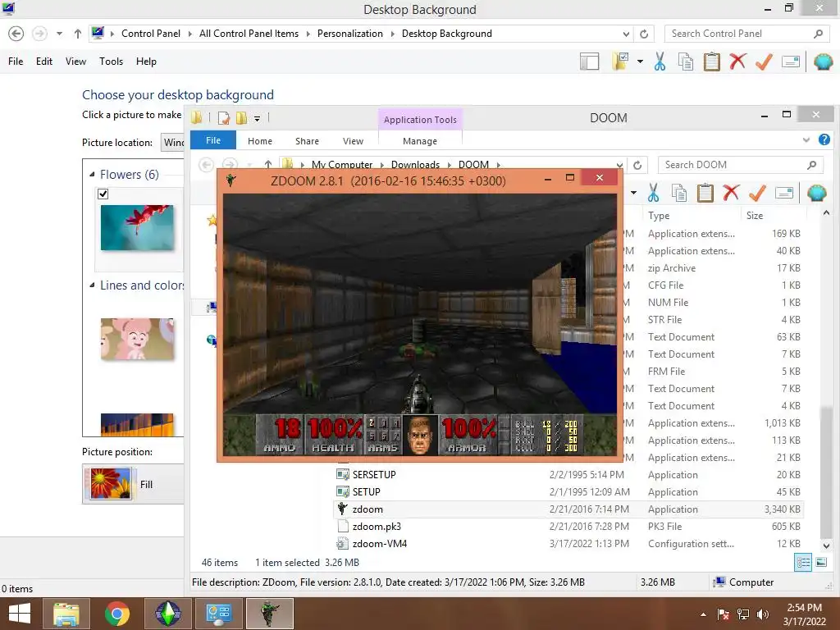
Task: Switch to Home ribbon tab in DOOM
Action: coord(260,141)
